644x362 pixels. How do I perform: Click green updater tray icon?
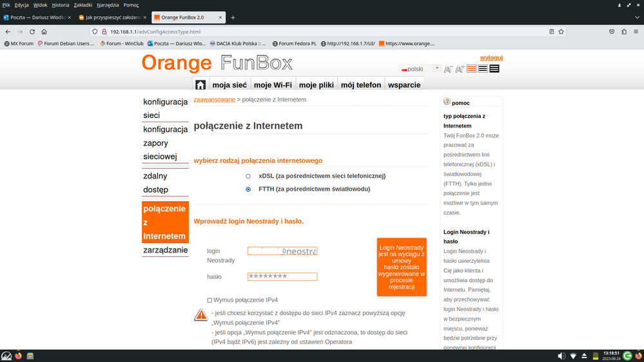tap(627, 356)
